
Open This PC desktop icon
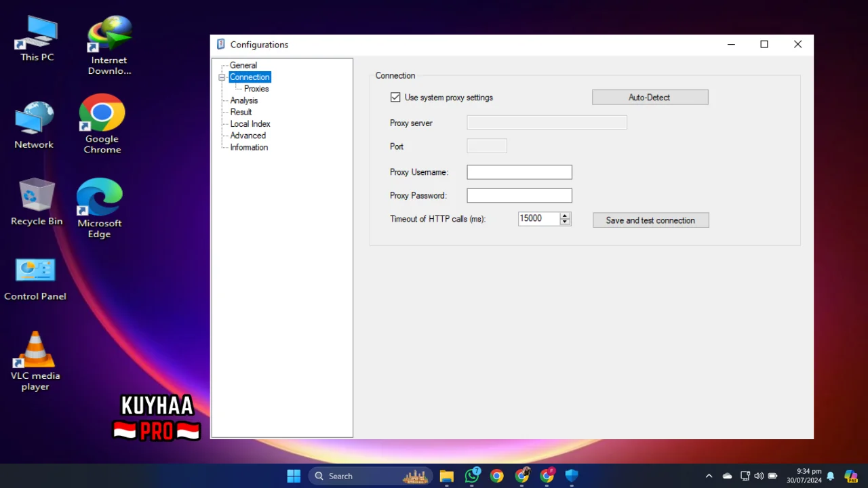37,39
